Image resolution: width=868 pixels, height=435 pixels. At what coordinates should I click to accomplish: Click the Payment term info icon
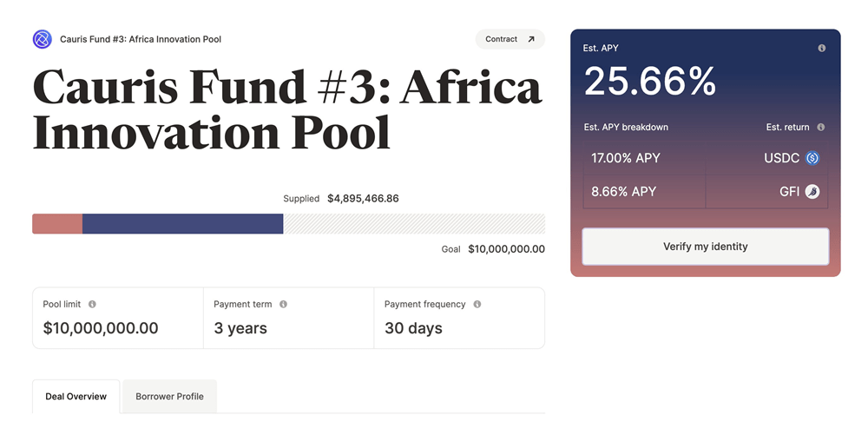coord(283,305)
